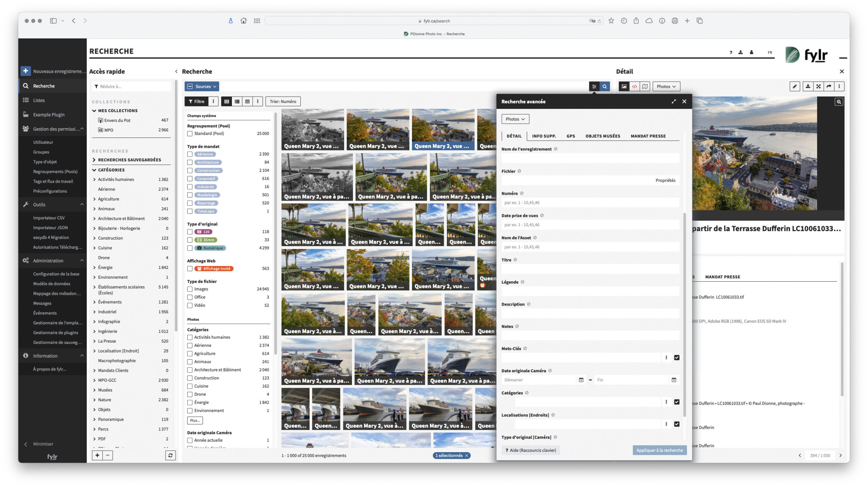Check the Construction mandate type filter

click(x=190, y=170)
